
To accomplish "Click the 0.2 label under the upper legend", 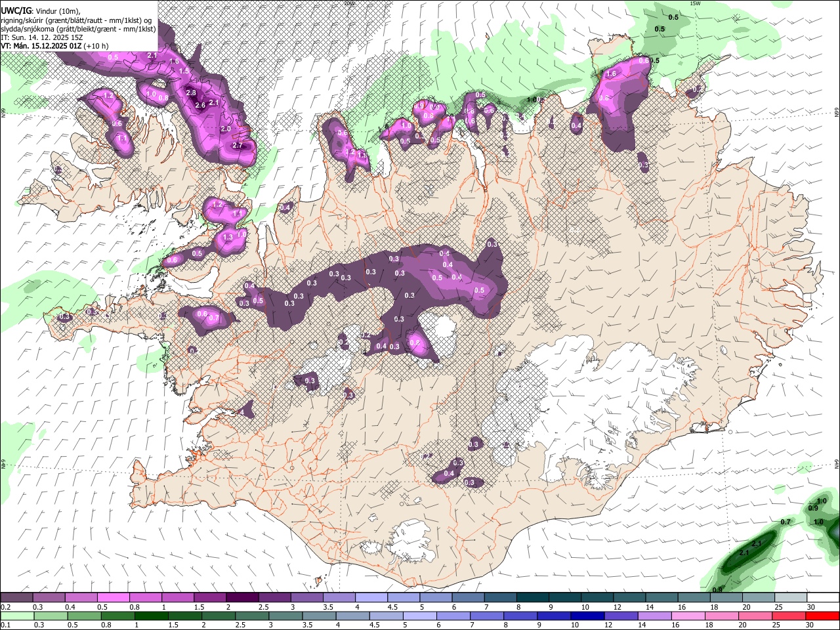I will click(6, 607).
